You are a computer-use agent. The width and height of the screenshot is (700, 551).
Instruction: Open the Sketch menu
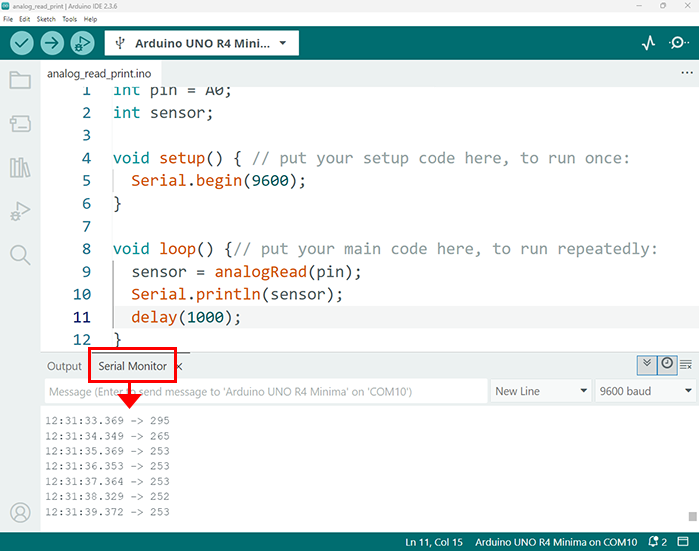click(x=46, y=19)
